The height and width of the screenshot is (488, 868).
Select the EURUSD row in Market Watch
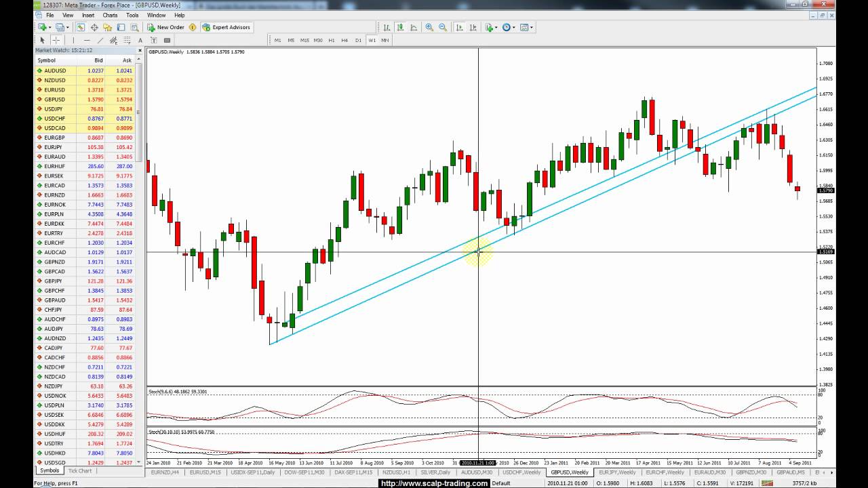[86, 90]
